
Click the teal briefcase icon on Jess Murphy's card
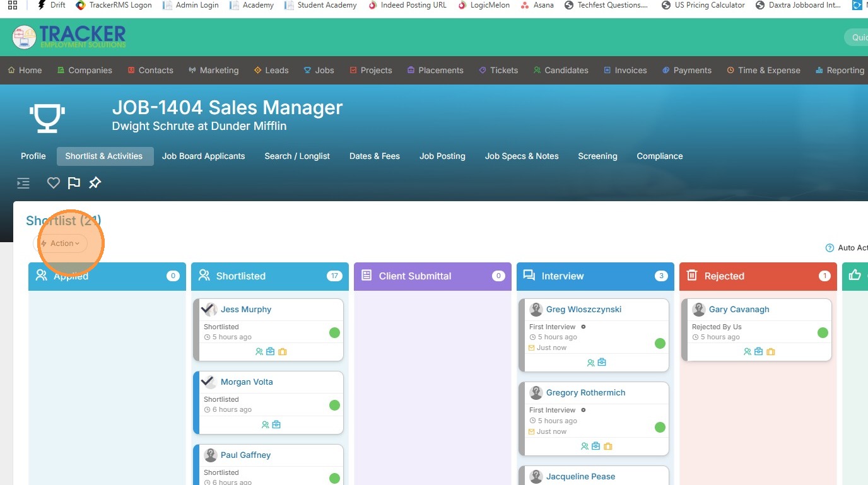coord(271,352)
